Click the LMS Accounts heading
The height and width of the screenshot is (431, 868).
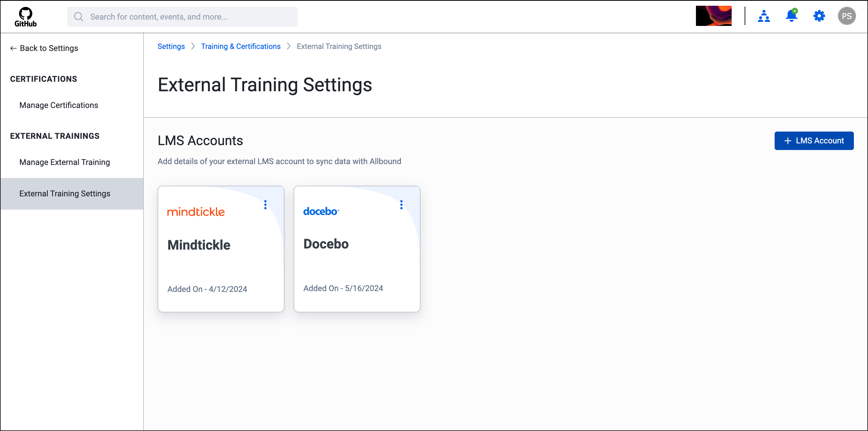pos(200,141)
